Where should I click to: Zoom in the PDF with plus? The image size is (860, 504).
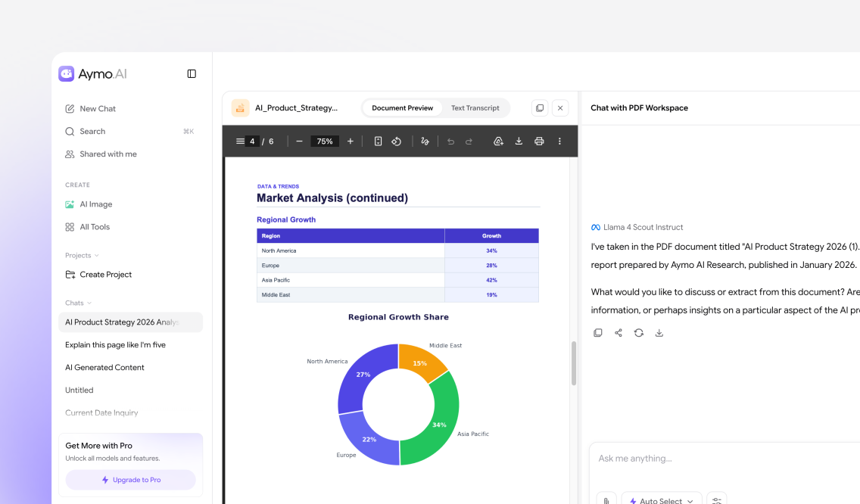point(351,141)
